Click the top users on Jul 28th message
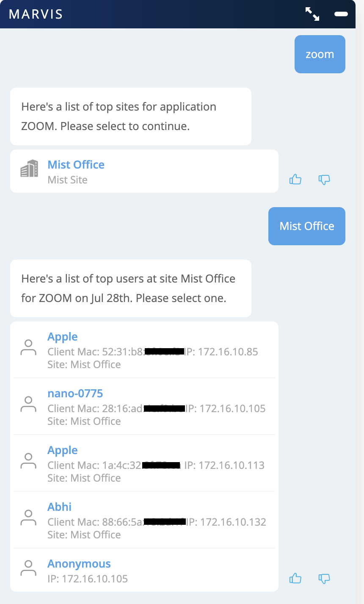Screen dimensions: 364x604 tap(130, 288)
